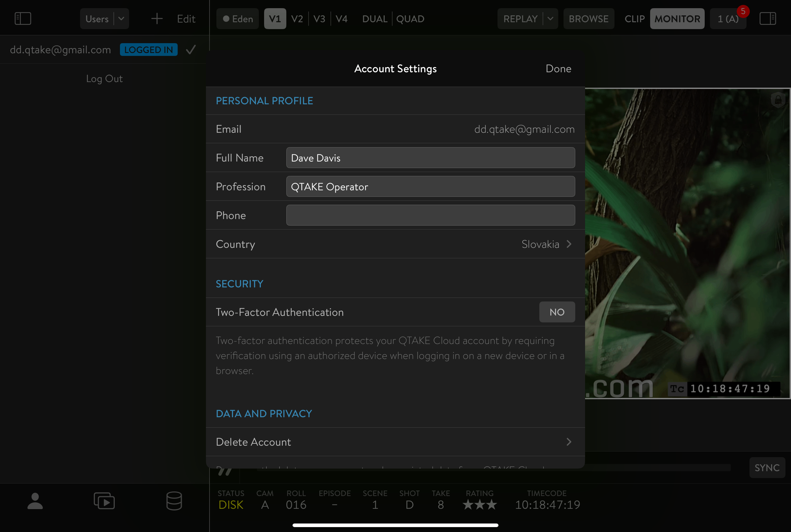Select the QUAD view mode
The width and height of the screenshot is (791, 532).
[410, 19]
